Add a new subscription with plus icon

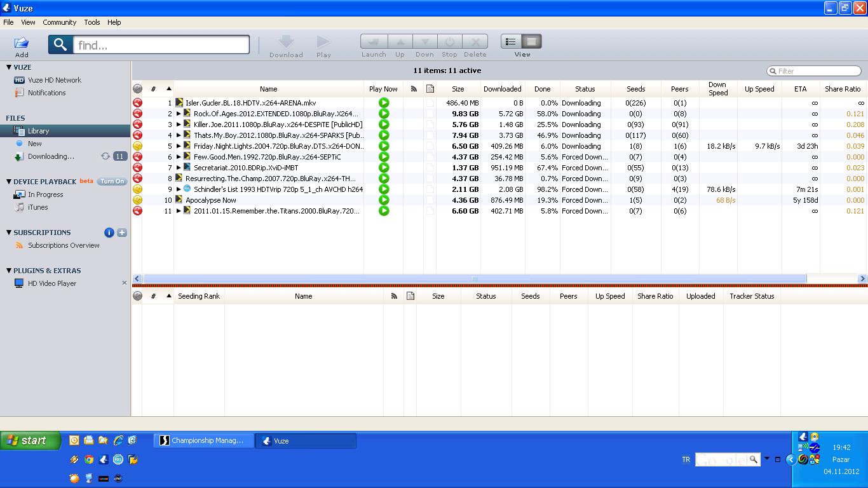coord(122,233)
